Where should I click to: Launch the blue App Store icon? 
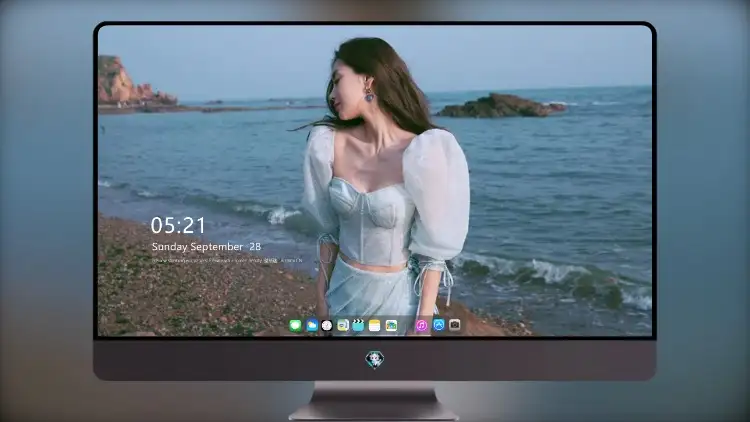[439, 325]
